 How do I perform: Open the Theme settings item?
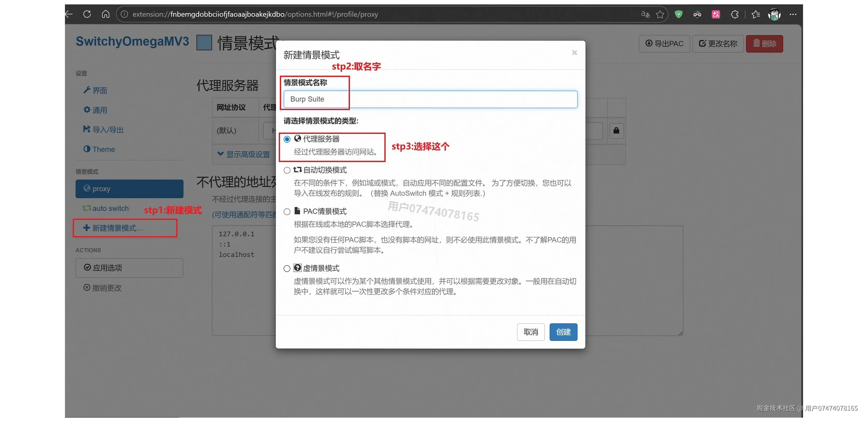[99, 149]
